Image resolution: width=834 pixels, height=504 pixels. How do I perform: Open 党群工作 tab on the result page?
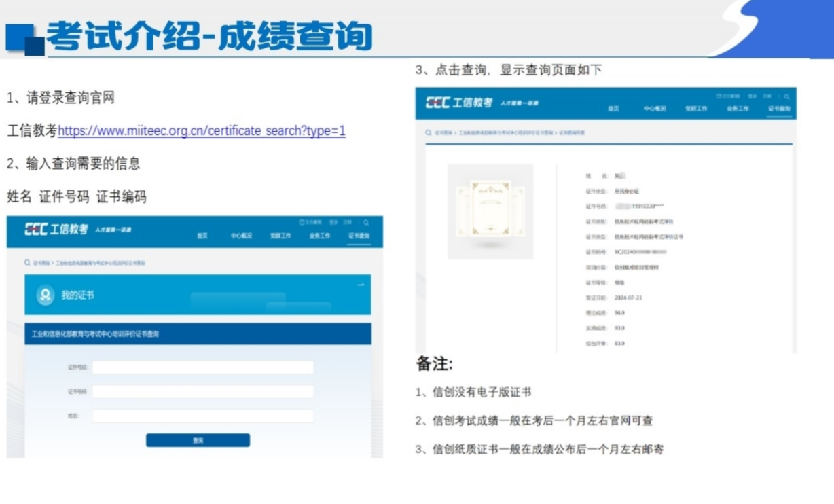click(696, 109)
